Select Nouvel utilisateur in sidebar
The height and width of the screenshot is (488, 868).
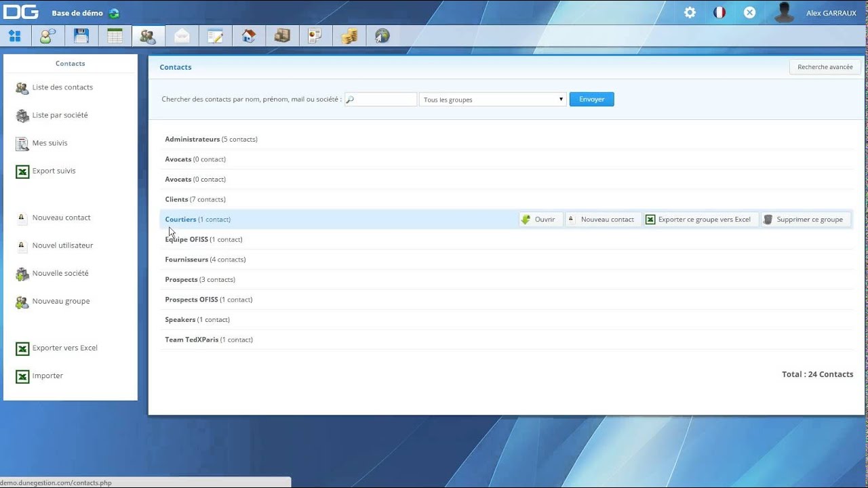[x=62, y=245]
